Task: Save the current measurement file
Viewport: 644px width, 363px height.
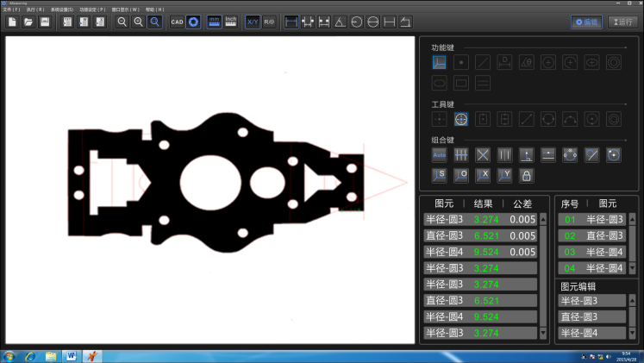Action: point(45,22)
